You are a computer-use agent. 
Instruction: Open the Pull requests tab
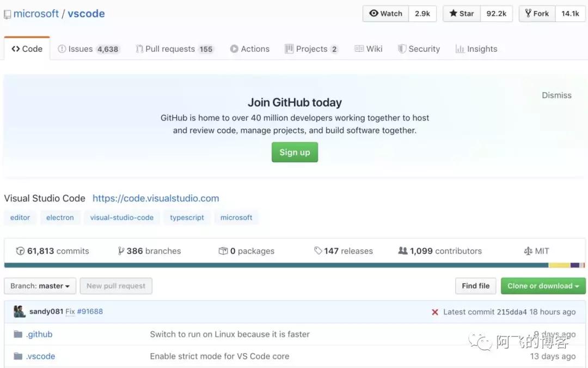click(174, 49)
